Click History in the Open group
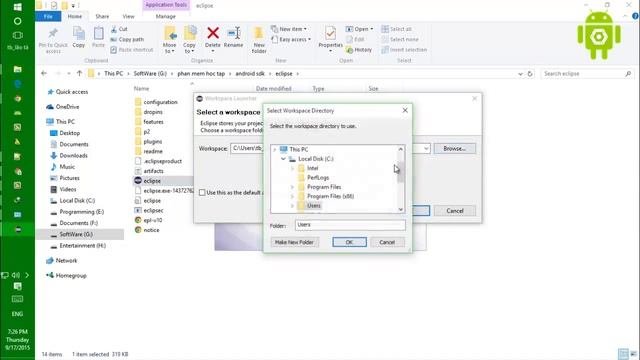640x360 pixels. click(359, 49)
